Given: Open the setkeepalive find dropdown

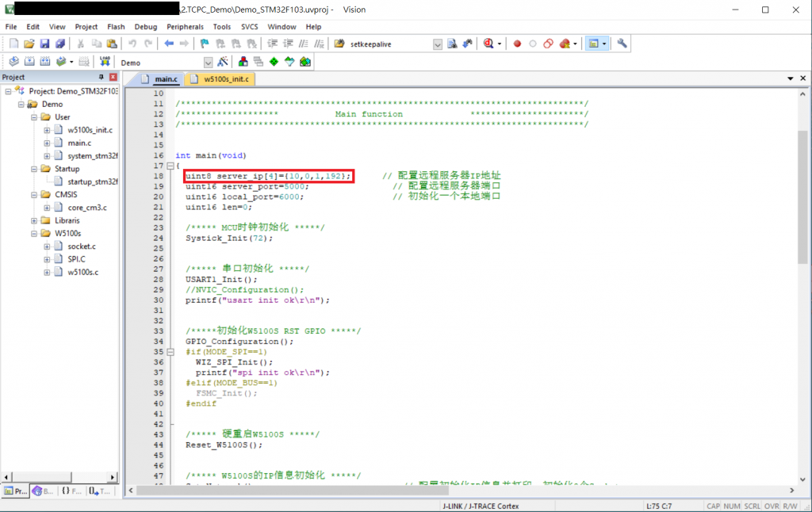Looking at the screenshot, I should tap(438, 44).
